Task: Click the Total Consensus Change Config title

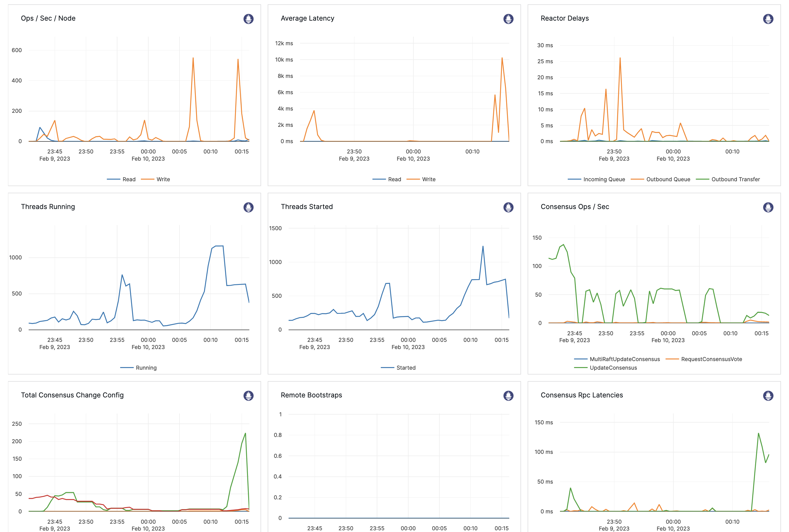Action: [72, 395]
